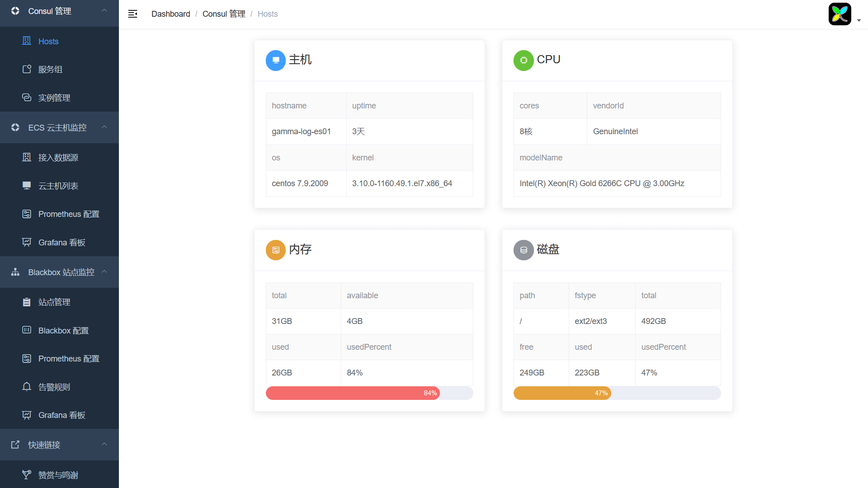868x488 pixels.
Task: Click the green CPU chip icon
Action: pos(524,60)
